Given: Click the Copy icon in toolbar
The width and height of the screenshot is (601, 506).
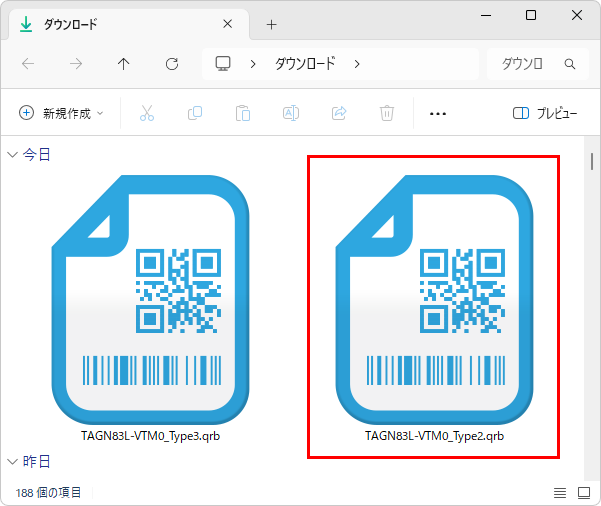Looking at the screenshot, I should coord(195,113).
